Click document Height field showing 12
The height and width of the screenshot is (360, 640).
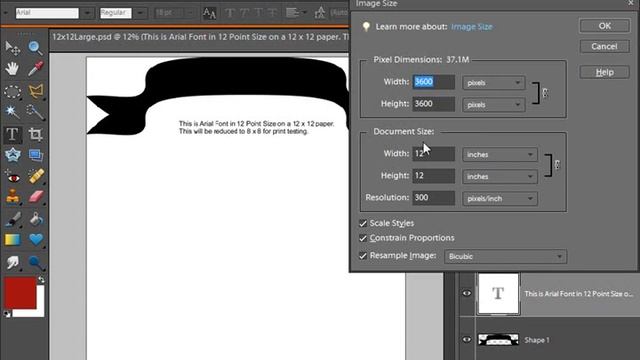click(x=433, y=176)
